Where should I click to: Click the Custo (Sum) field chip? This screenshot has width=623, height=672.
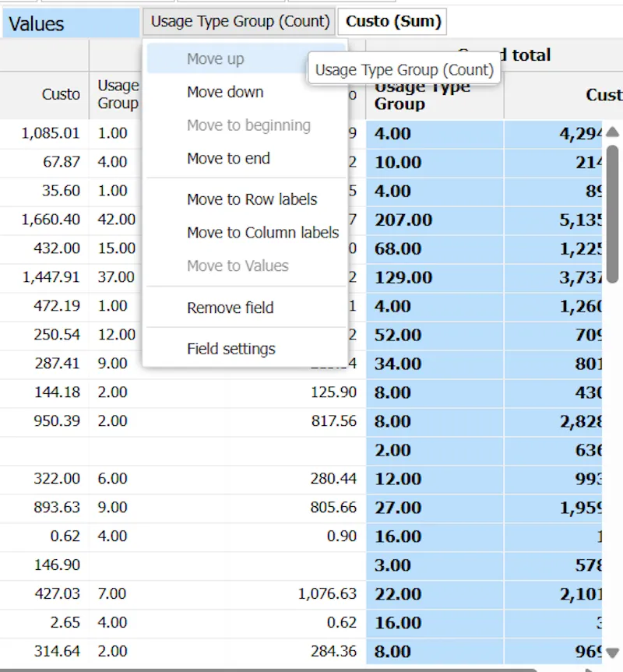(392, 22)
